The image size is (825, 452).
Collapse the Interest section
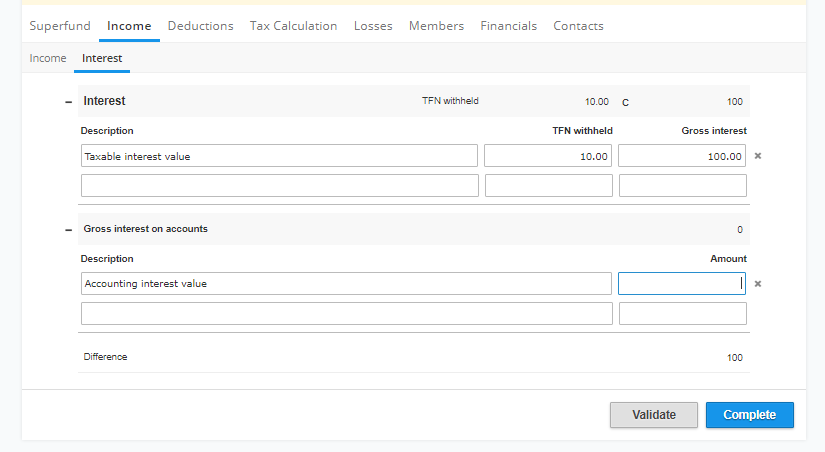tap(68, 102)
